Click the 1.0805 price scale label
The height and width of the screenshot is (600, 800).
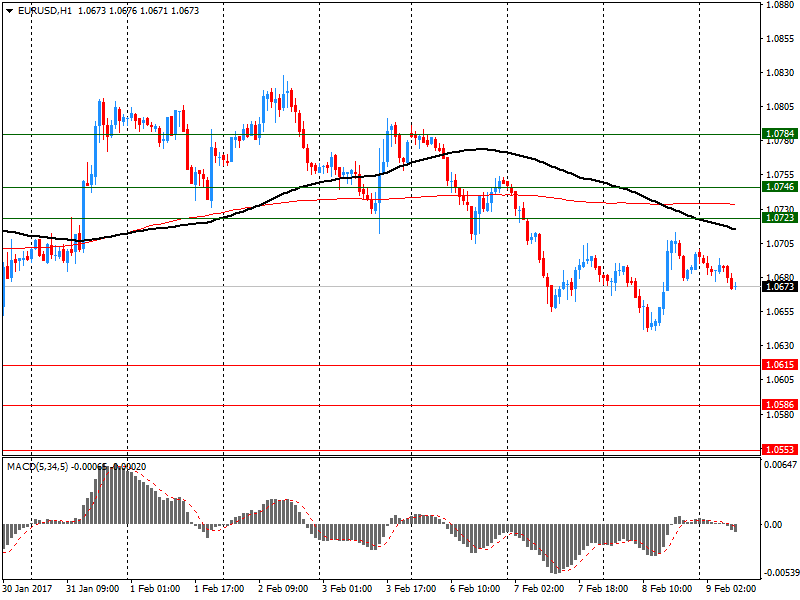pyautogui.click(x=781, y=107)
